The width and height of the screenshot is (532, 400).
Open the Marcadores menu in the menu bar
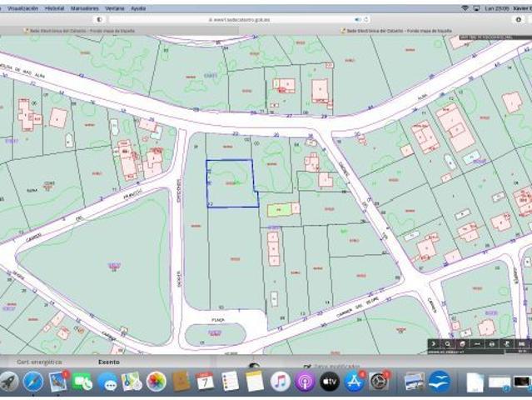84,7
